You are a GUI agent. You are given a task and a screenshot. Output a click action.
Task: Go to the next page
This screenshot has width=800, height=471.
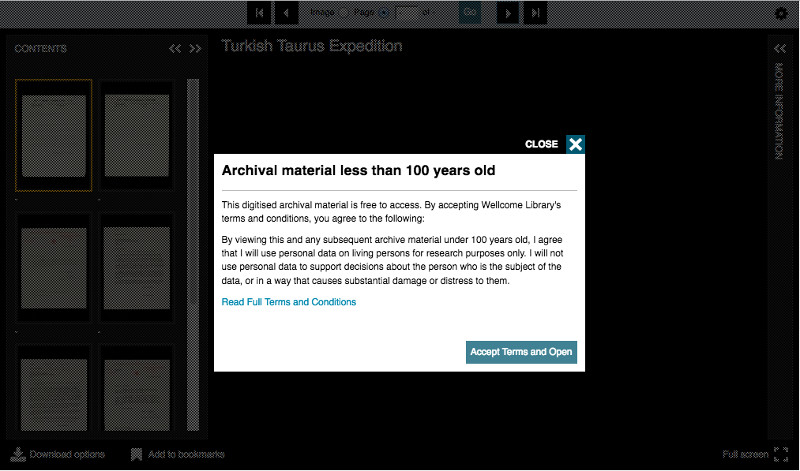pyautogui.click(x=508, y=13)
